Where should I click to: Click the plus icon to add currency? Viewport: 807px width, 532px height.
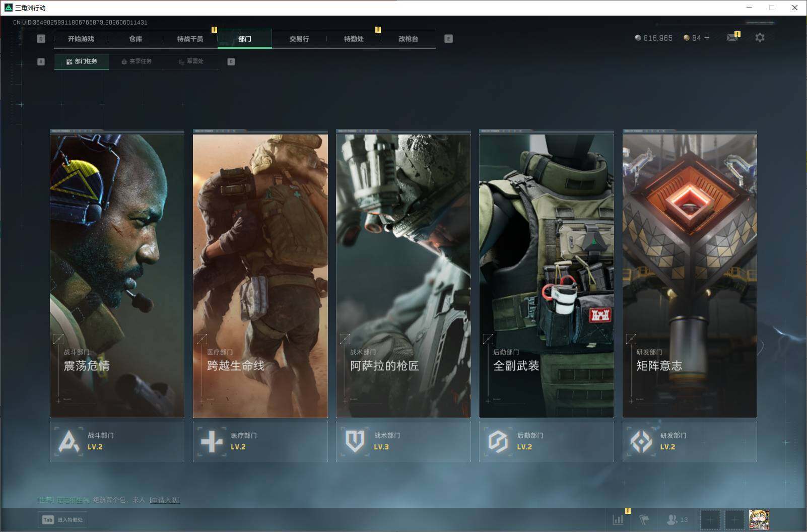click(x=707, y=38)
